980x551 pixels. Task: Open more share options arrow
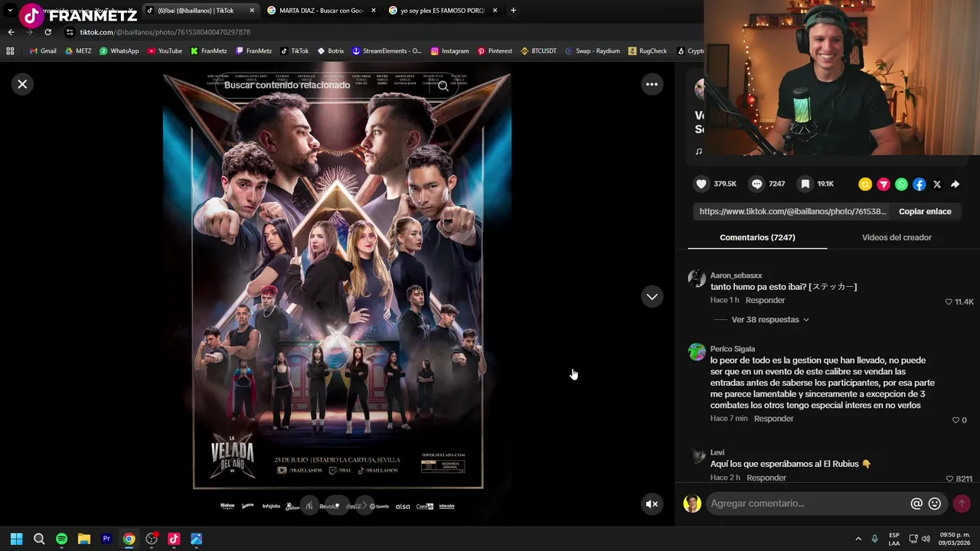tap(955, 184)
